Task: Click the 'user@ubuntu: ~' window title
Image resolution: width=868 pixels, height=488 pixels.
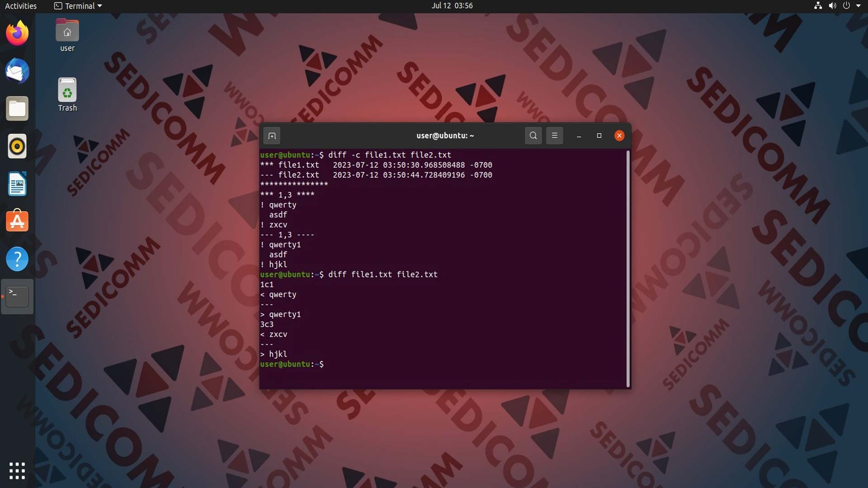Action: click(445, 136)
